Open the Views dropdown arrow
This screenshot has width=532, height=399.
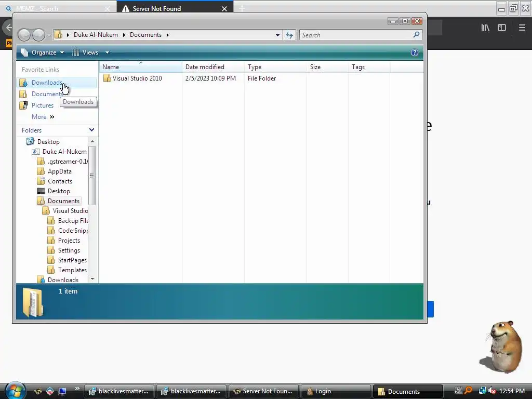(107, 52)
